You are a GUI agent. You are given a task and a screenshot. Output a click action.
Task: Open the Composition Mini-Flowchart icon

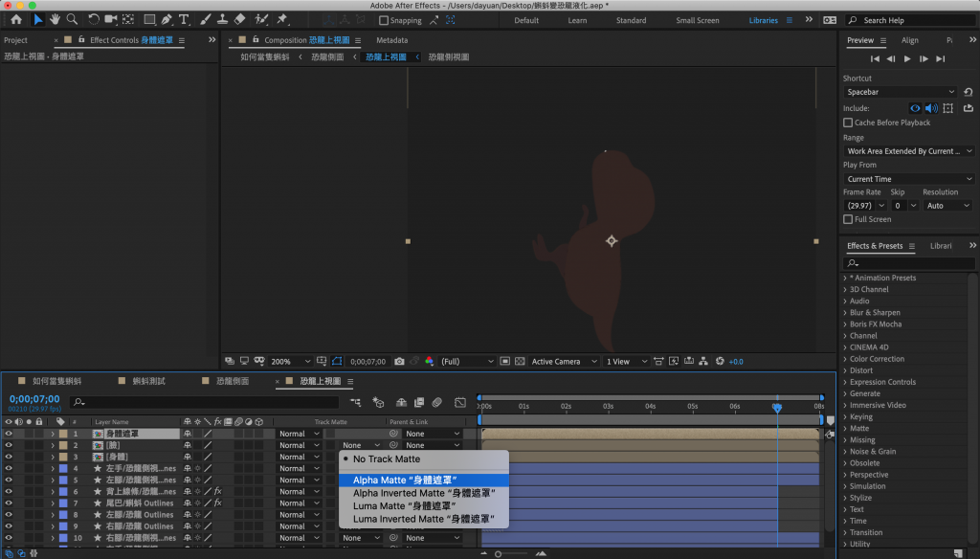tap(356, 403)
